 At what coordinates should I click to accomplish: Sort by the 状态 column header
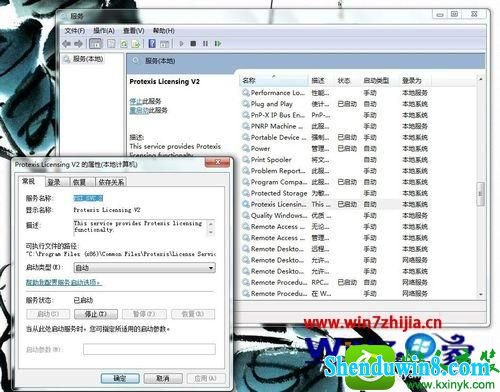point(347,80)
